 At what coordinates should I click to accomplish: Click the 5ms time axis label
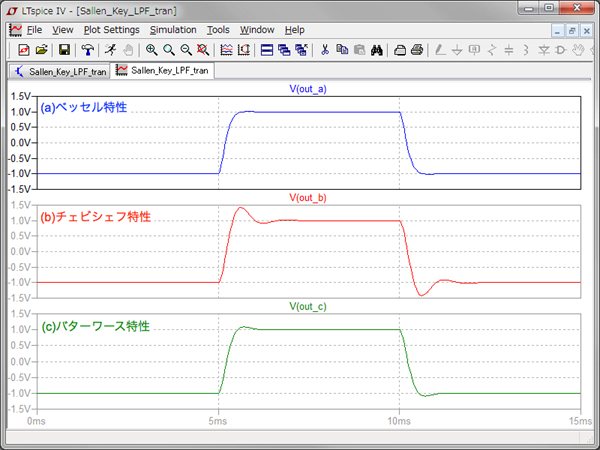218,421
